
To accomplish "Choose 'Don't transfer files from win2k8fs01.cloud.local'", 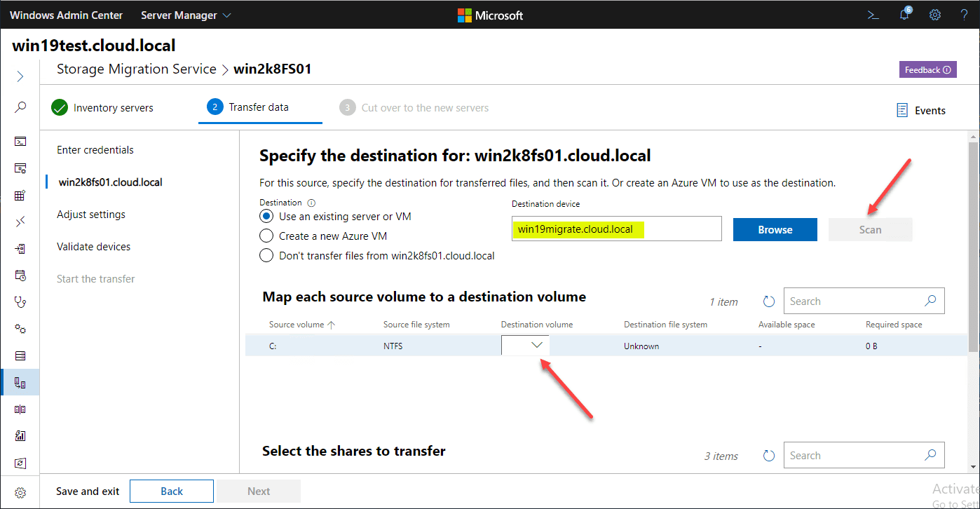I will click(x=266, y=255).
